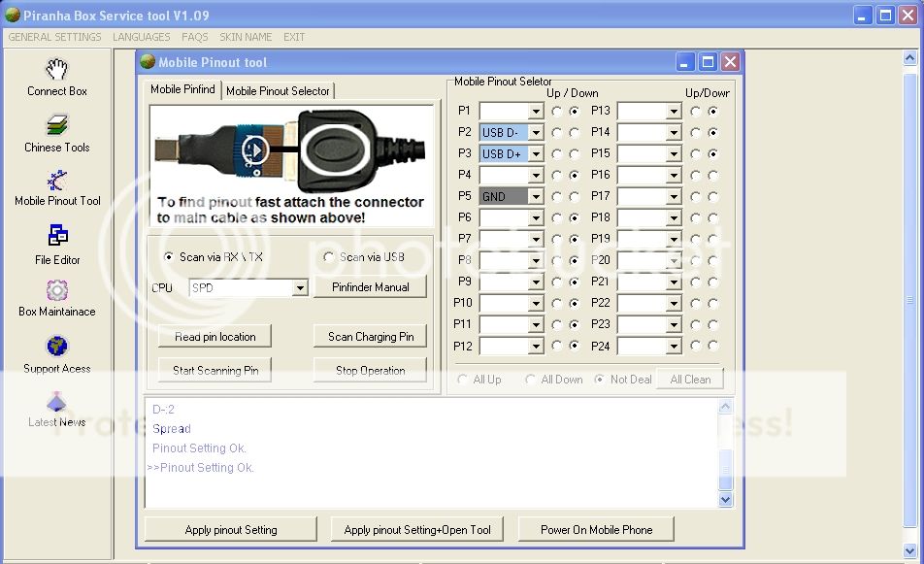Set P5 to the Up radio option
924x564 pixels.
coord(556,197)
